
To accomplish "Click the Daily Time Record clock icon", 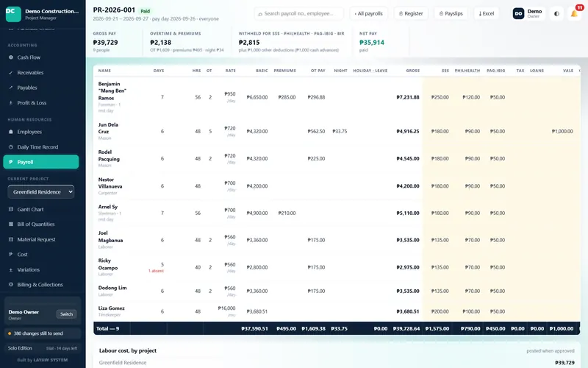I will [11, 146].
